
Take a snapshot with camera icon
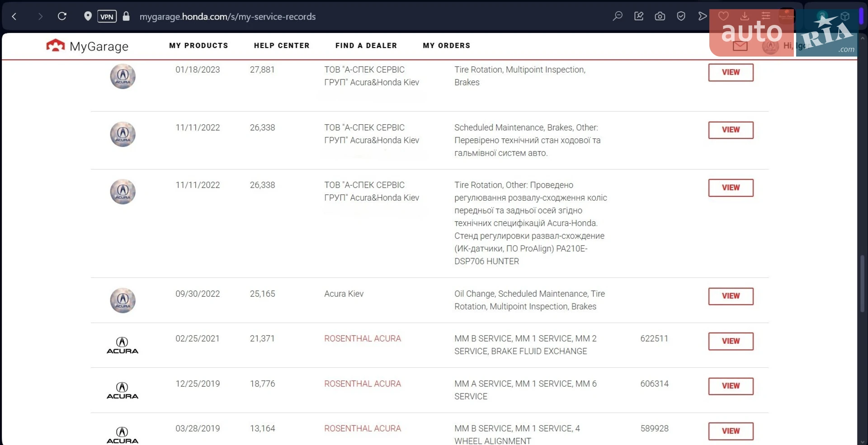click(x=660, y=16)
